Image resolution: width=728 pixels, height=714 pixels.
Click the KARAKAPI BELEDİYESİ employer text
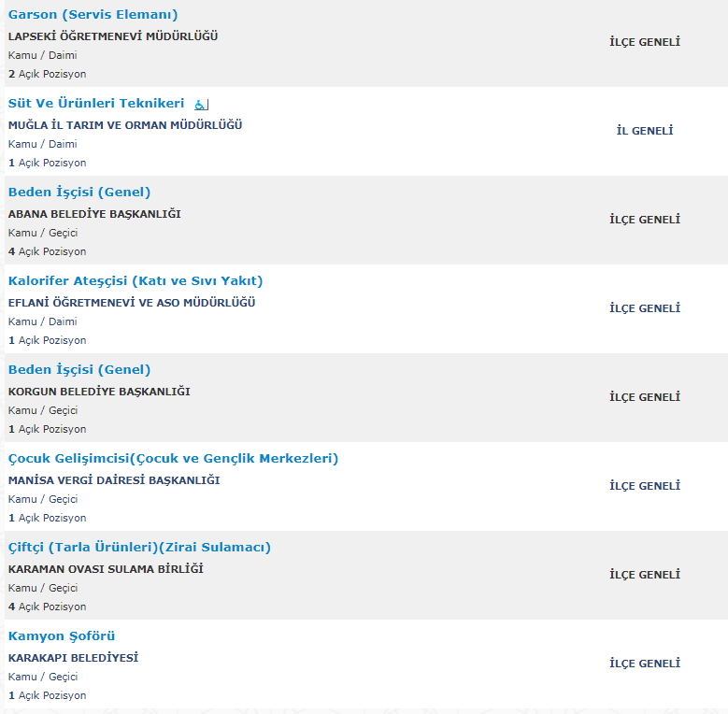point(73,658)
